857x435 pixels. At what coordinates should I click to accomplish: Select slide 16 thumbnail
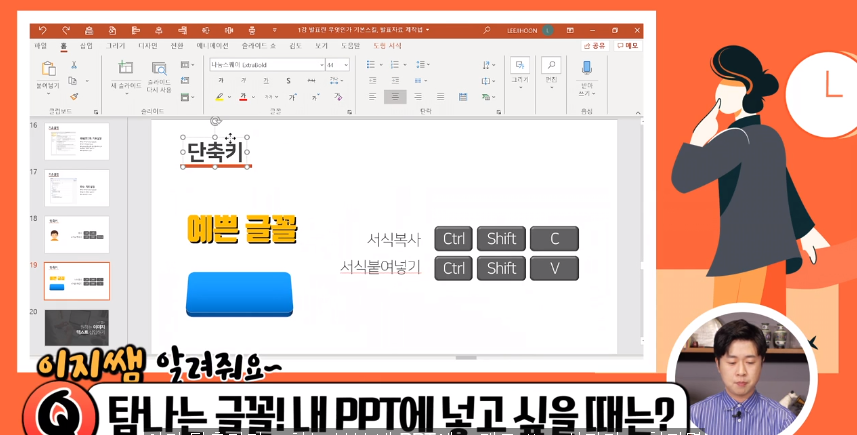[77, 141]
